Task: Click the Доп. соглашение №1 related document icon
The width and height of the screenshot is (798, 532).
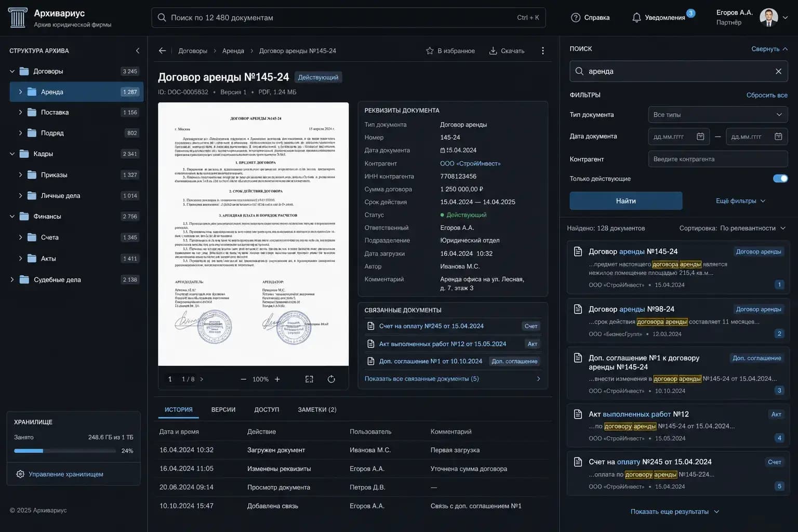Action: tap(371, 361)
